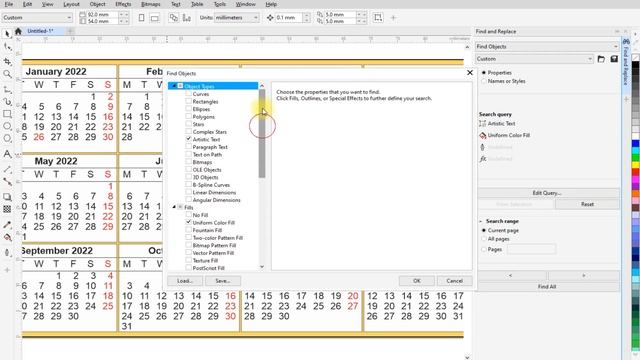Pick the red swatch in the color palette
This screenshot has height=360, width=640.
tap(636, 173)
